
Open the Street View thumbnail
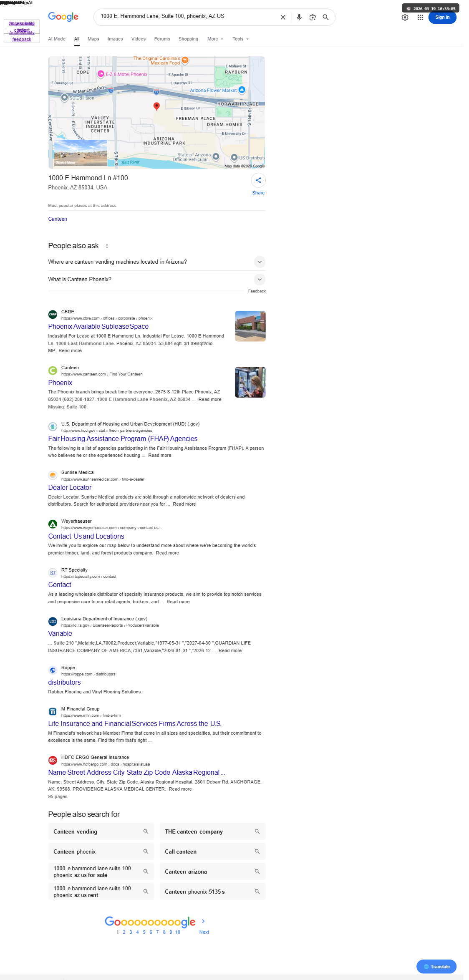pyautogui.click(x=81, y=153)
